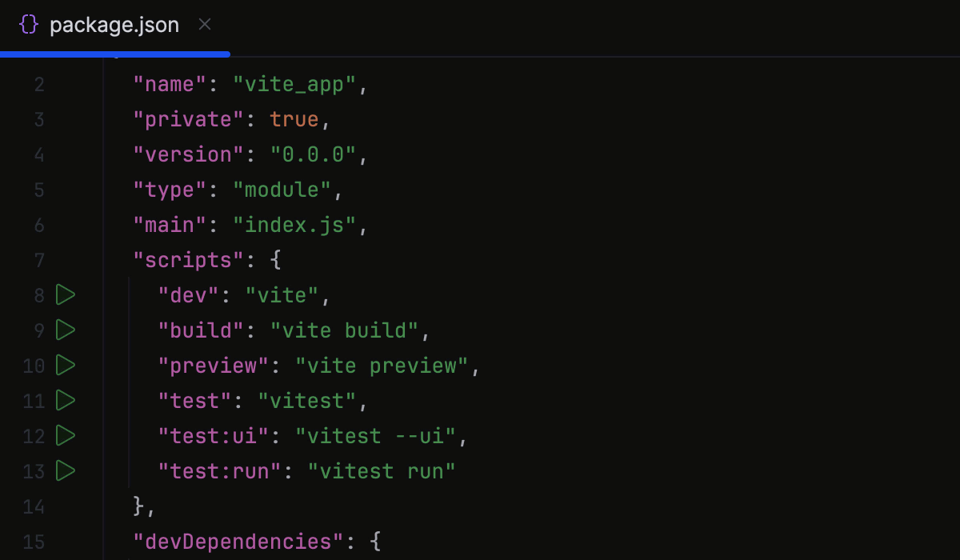Select the package.json editor tab
The height and width of the screenshot is (560, 960).
114,24
